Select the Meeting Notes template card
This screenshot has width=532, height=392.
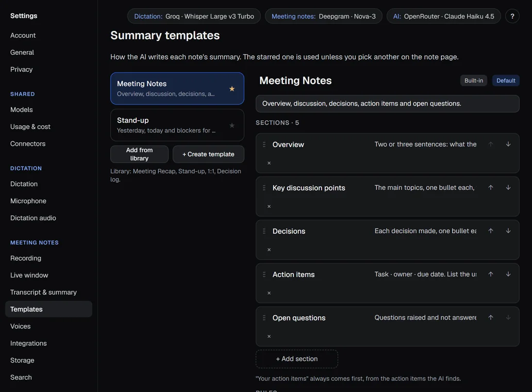(177, 88)
